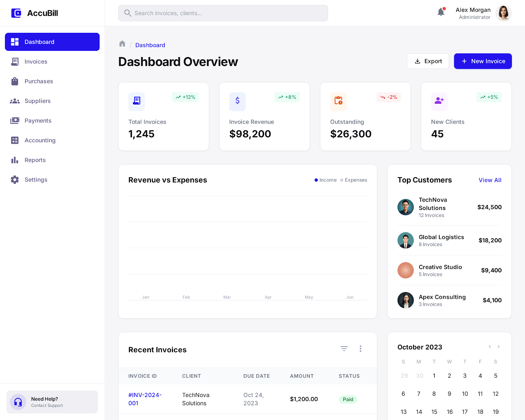The width and height of the screenshot is (525, 420).
Task: Click the headset Contact Support icon
Action: pos(18,402)
